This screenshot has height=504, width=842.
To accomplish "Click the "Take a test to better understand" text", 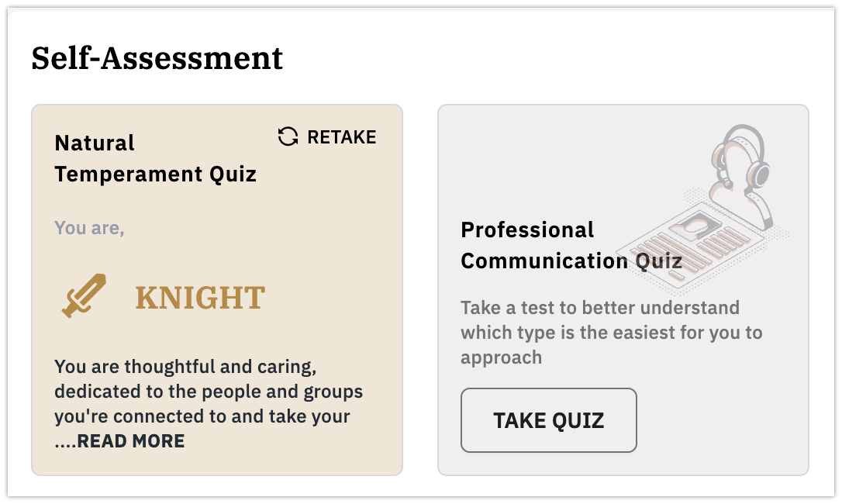I will pyautogui.click(x=600, y=308).
